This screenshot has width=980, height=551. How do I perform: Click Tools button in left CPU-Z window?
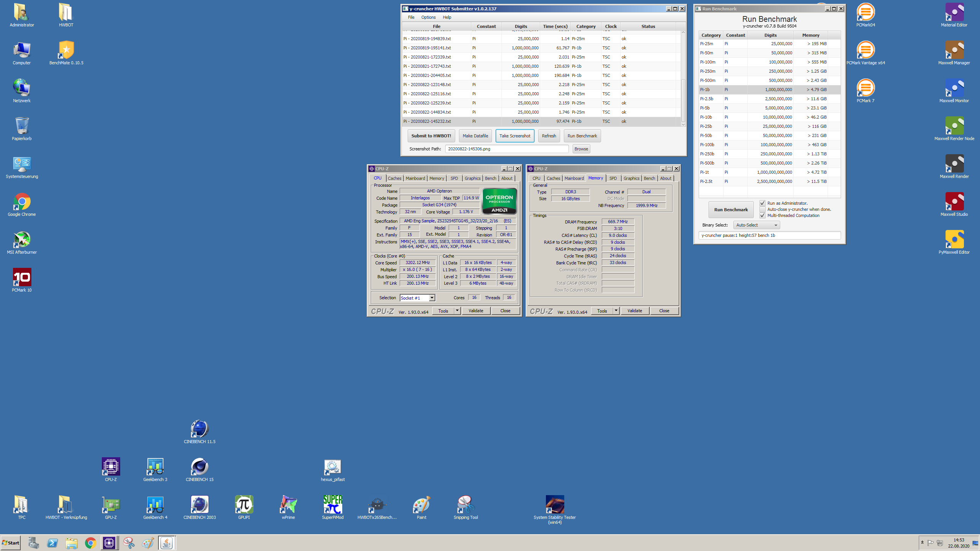[x=443, y=311]
